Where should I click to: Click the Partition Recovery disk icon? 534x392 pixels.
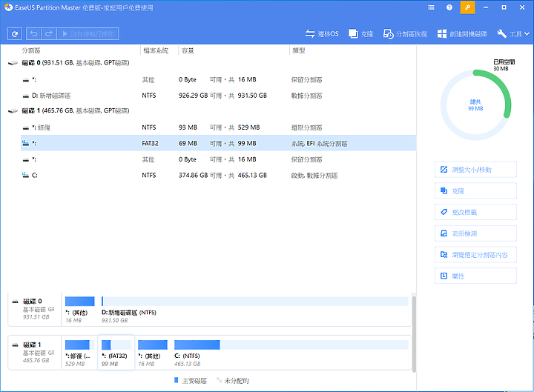pos(388,33)
